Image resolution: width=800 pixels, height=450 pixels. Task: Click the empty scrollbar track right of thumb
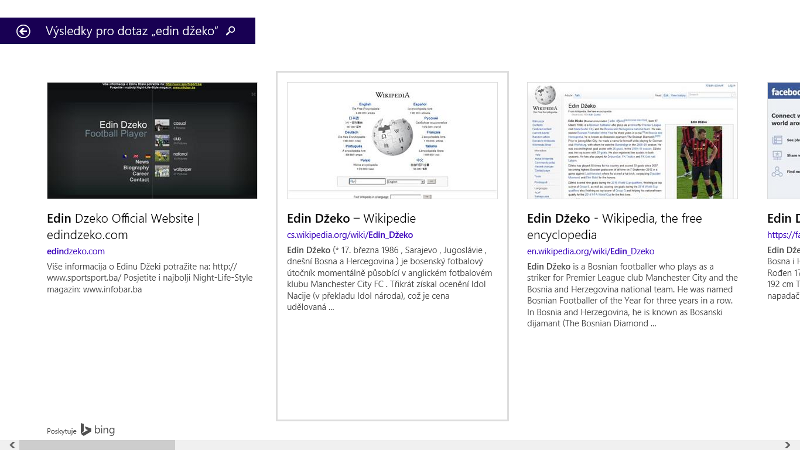[x=480, y=444]
